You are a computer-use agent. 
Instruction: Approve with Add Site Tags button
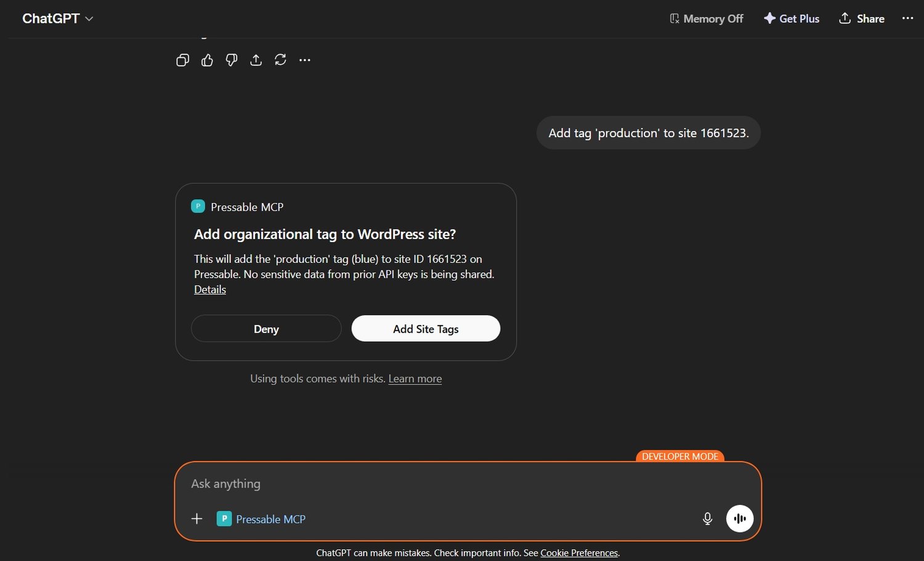tap(426, 329)
